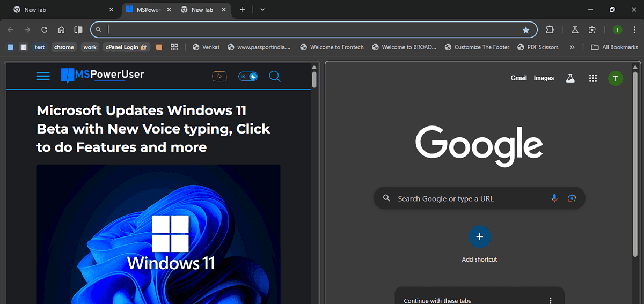Open the 'test' bookmark folder

(x=40, y=47)
